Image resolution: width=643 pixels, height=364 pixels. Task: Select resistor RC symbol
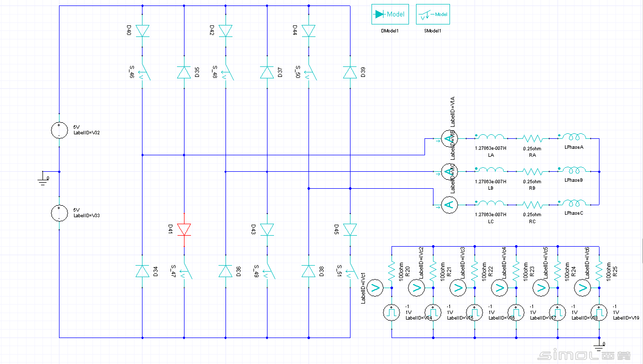(532, 204)
